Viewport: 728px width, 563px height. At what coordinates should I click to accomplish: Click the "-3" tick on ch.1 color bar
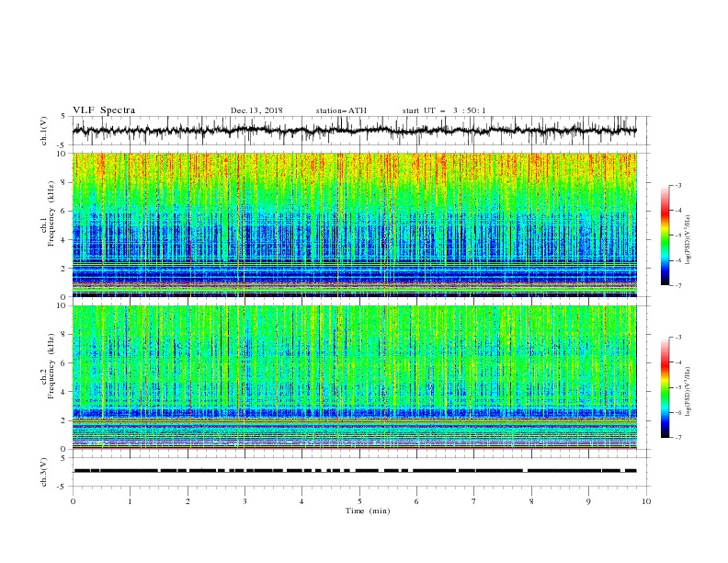click(677, 185)
